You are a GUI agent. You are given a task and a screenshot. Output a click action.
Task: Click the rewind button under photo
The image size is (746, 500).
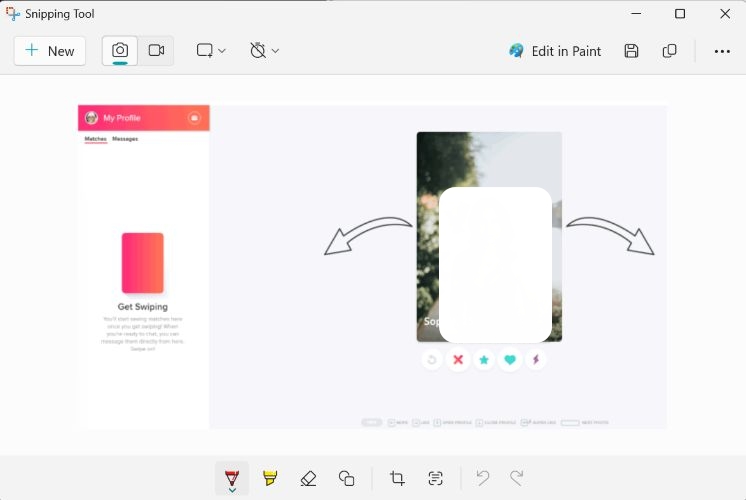[432, 360]
